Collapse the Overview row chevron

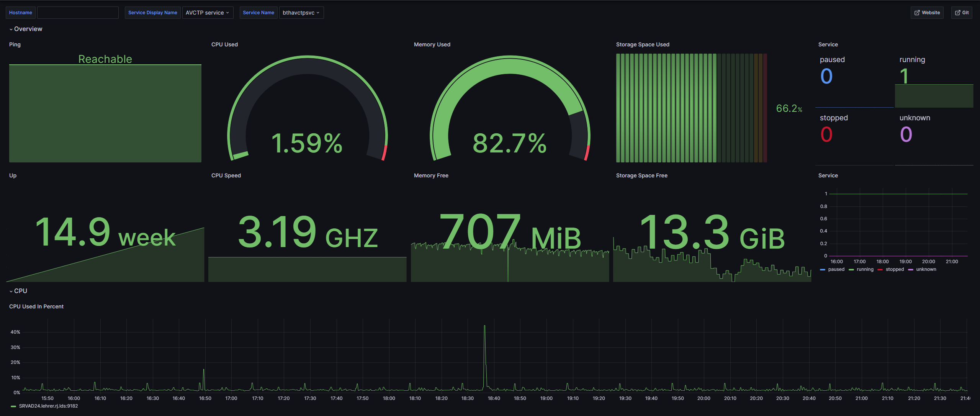click(x=11, y=29)
